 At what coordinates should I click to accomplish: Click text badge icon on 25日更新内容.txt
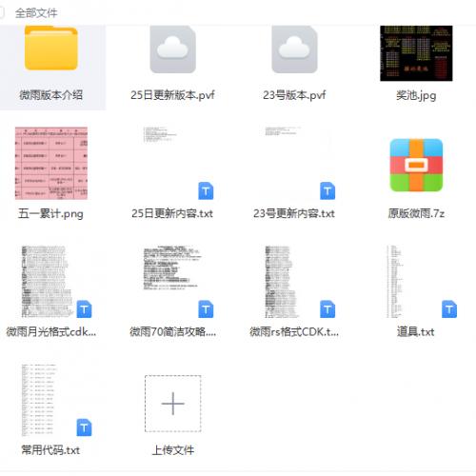point(206,191)
